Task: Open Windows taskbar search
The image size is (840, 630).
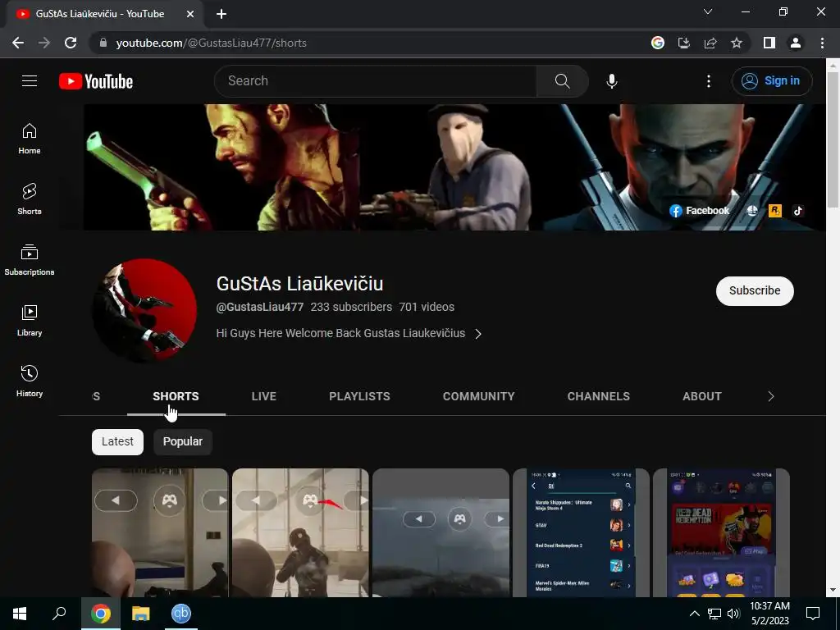Action: tap(59, 614)
